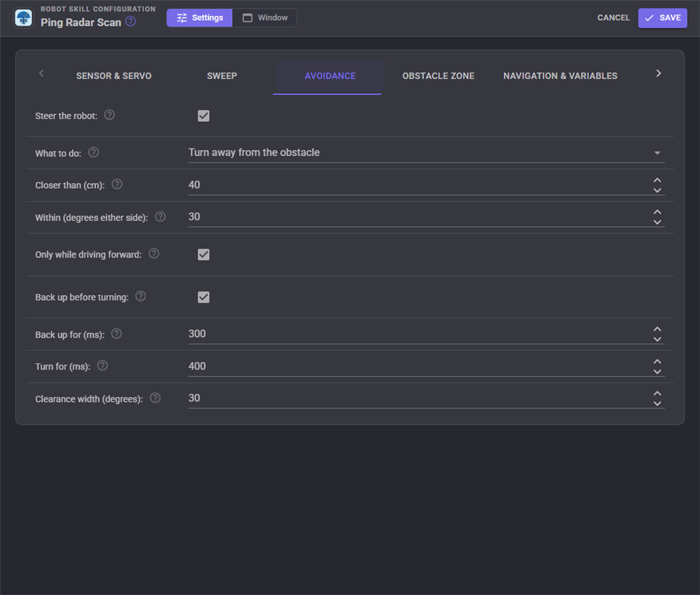Switch to Window view
The height and width of the screenshot is (595, 700).
[265, 18]
